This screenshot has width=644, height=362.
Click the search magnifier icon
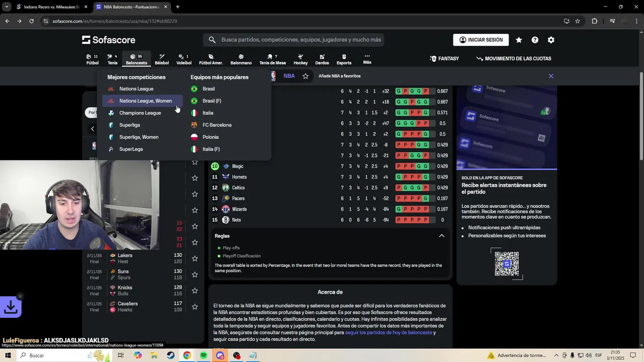coord(212,40)
